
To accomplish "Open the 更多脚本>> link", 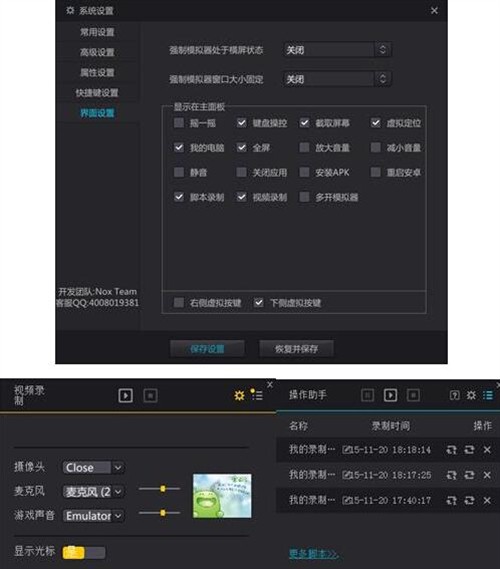I will tap(314, 554).
